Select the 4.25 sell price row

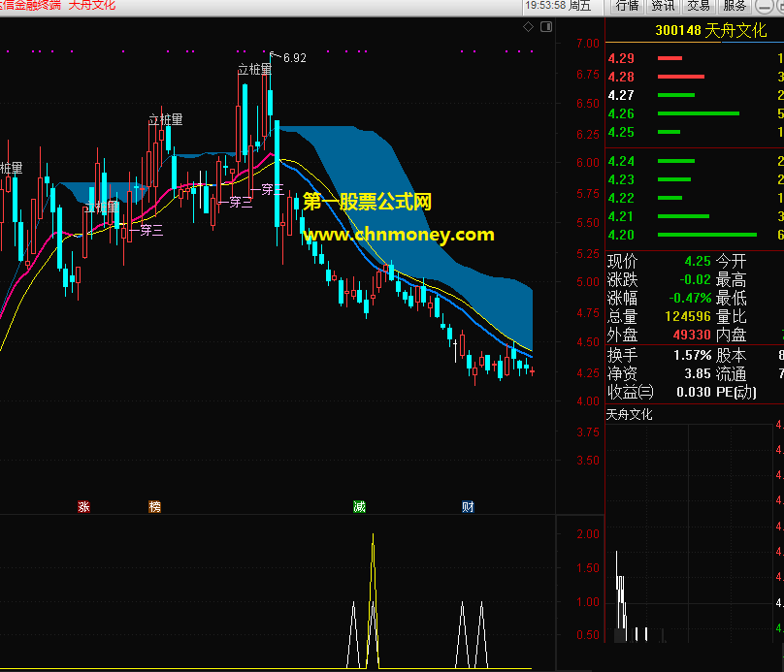point(695,133)
